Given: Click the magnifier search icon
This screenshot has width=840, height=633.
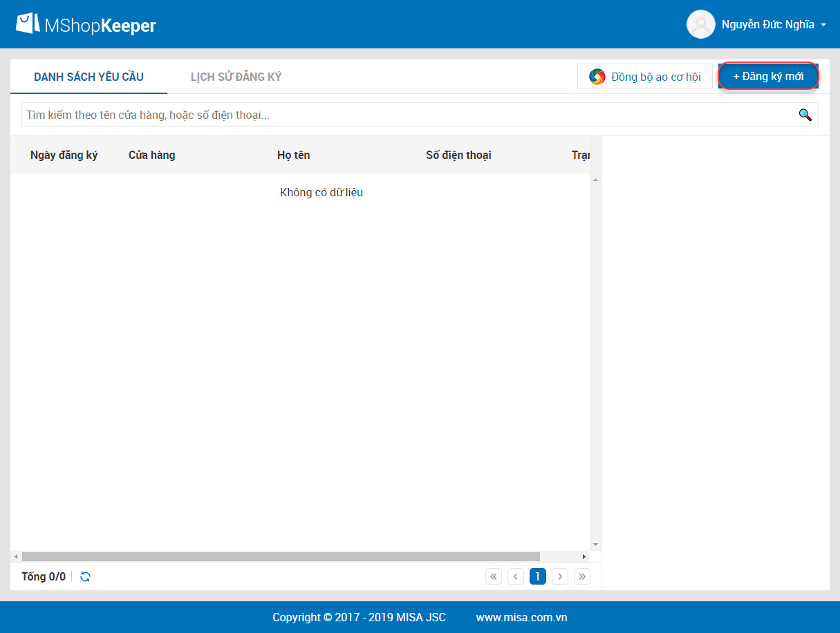Looking at the screenshot, I should point(805,115).
